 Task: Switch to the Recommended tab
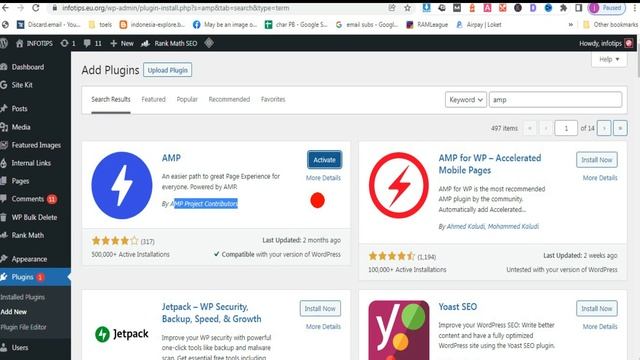tap(229, 99)
